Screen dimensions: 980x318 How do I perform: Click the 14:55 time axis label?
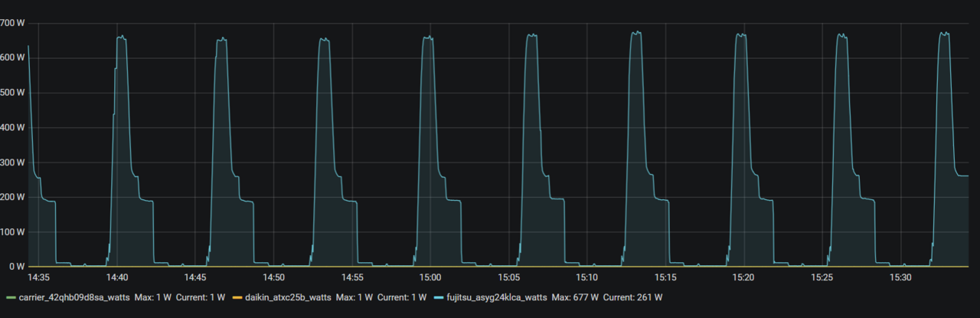coord(351,277)
